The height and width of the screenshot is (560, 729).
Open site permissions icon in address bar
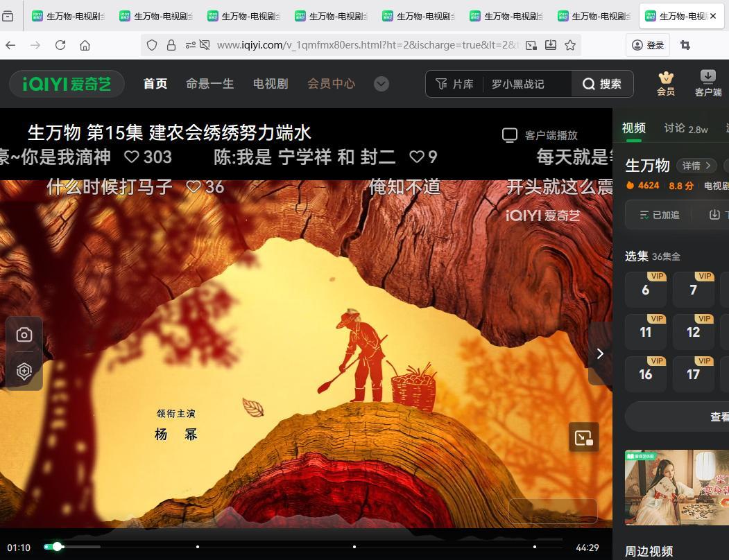coord(190,45)
